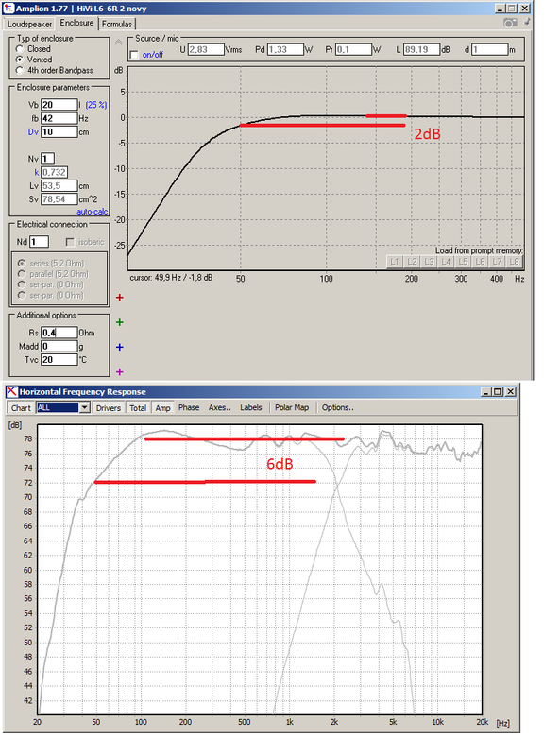Select first ser-par. (0 Ohm) option
The height and width of the screenshot is (756, 560).
click(x=21, y=284)
